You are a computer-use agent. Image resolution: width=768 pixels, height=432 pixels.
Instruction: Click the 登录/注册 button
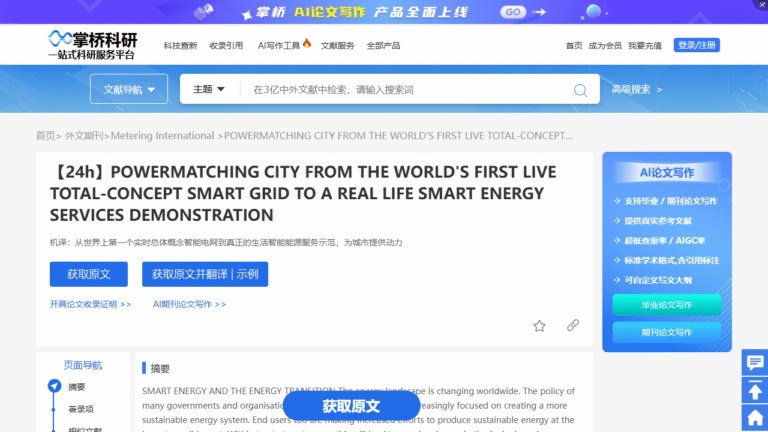click(697, 46)
